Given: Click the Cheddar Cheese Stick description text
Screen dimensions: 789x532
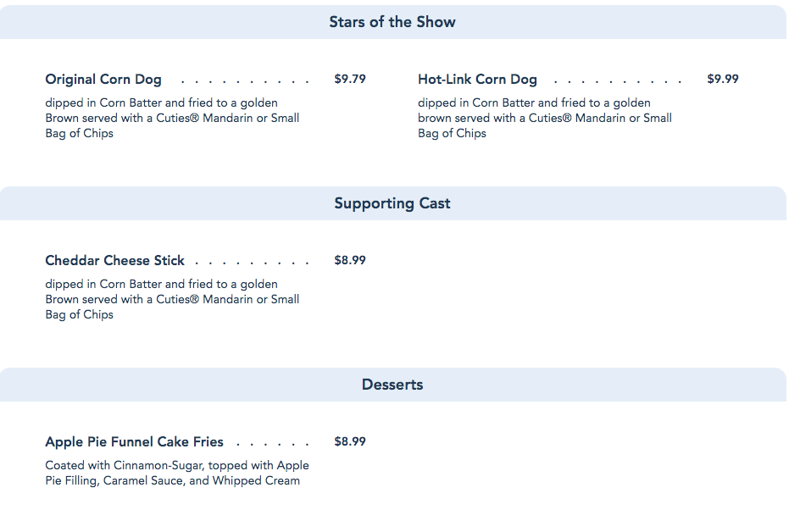Looking at the screenshot, I should [x=172, y=299].
